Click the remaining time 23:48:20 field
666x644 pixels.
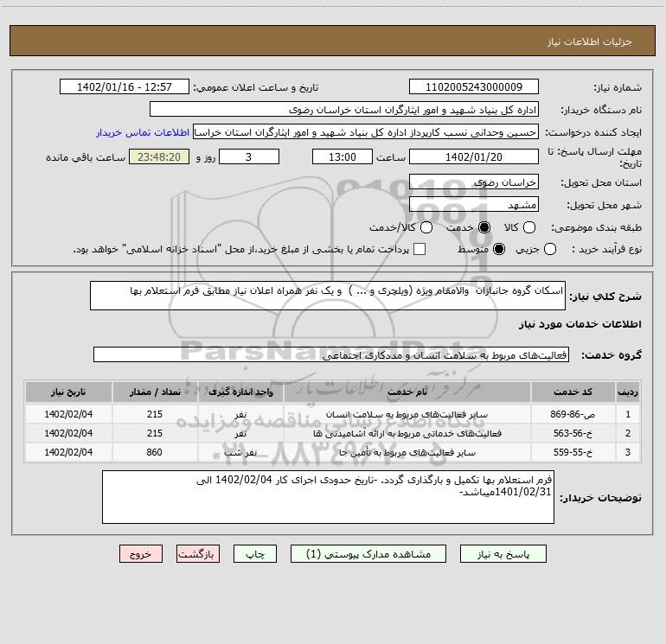pyautogui.click(x=159, y=156)
